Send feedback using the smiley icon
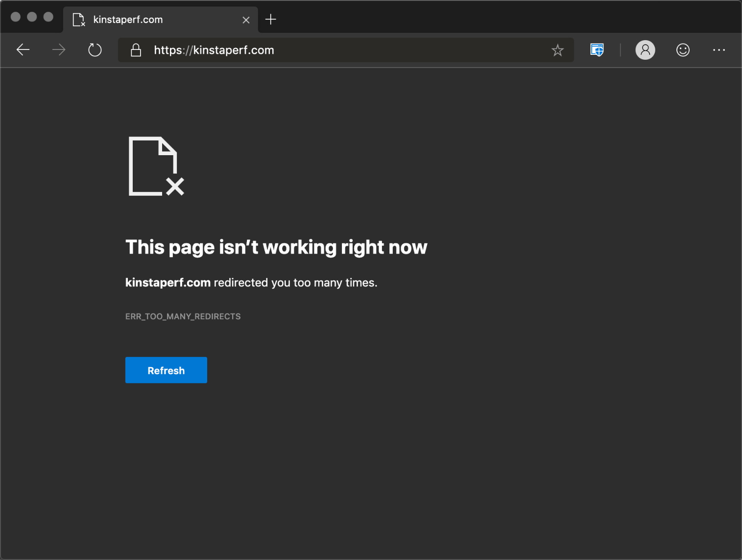This screenshot has height=560, width=742. [683, 49]
